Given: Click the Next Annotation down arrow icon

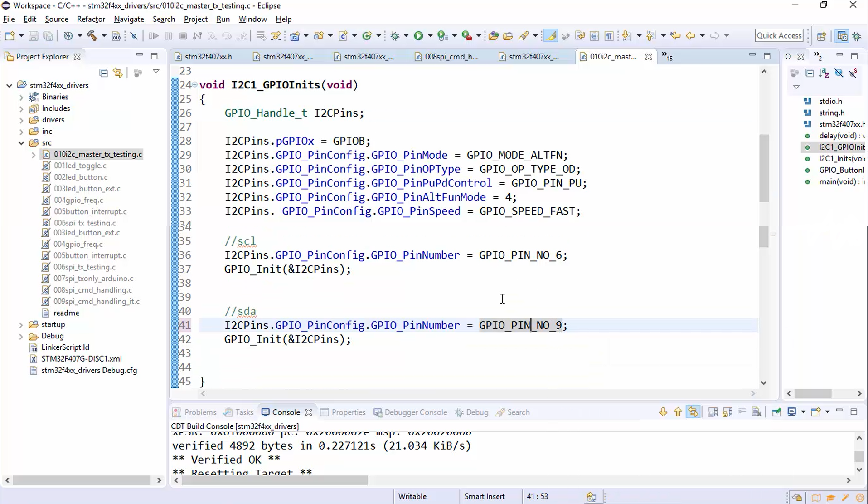Looking at the screenshot, I should pos(626,36).
